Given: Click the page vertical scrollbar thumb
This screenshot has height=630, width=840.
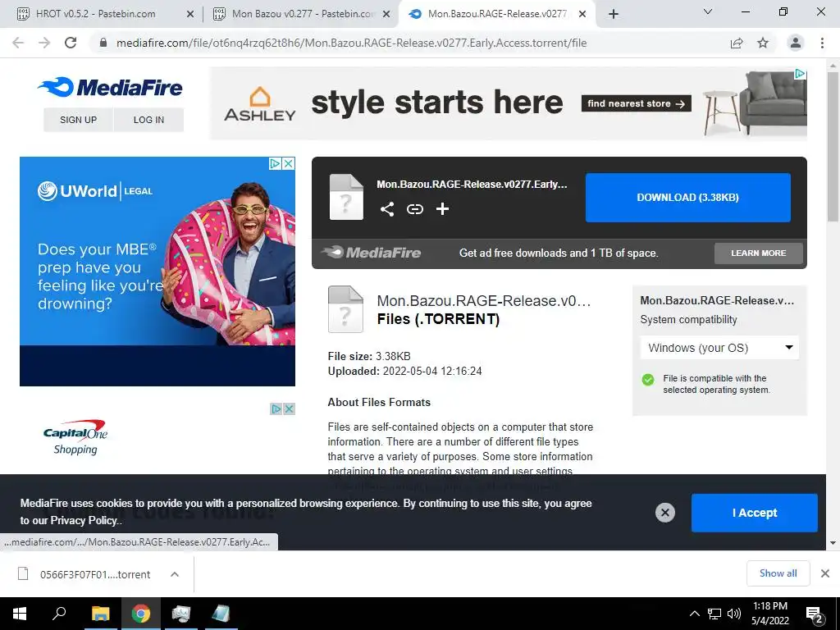Looking at the screenshot, I should [833, 148].
